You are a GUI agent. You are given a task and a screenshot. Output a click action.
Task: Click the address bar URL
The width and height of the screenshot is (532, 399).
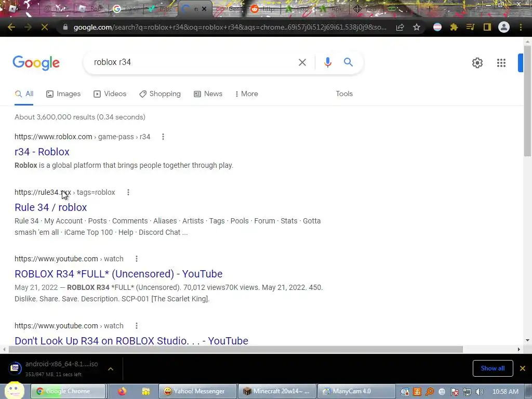(230, 27)
